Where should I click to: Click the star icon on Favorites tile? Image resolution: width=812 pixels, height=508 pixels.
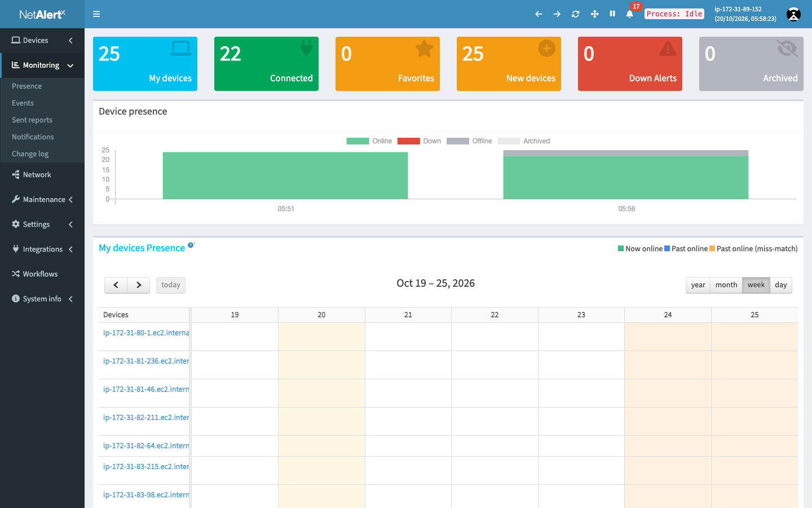(424, 49)
